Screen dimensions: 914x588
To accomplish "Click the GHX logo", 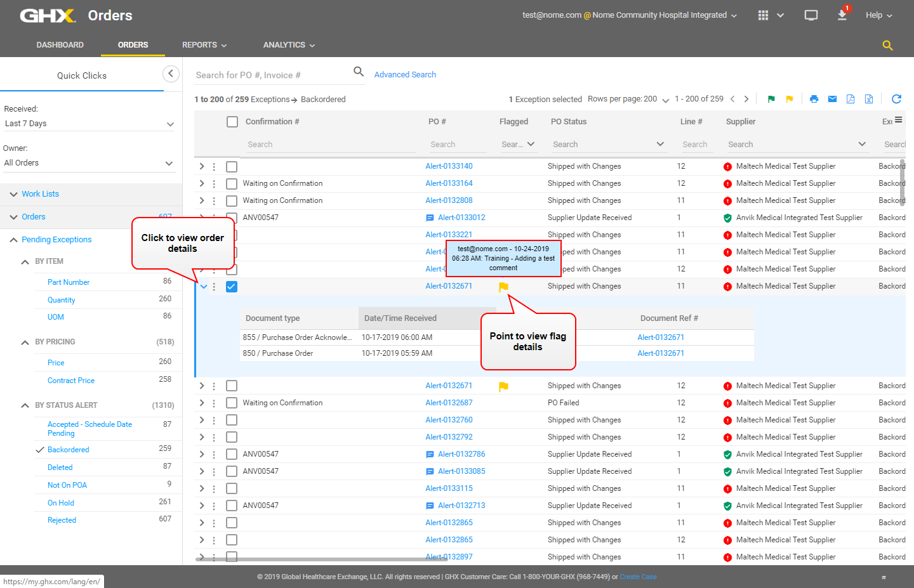I will click(48, 15).
